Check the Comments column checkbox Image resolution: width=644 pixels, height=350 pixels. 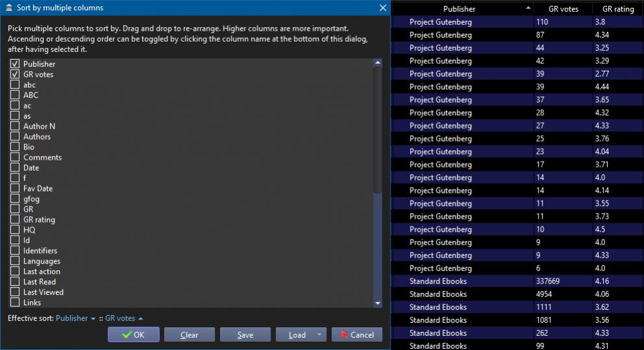coord(15,157)
